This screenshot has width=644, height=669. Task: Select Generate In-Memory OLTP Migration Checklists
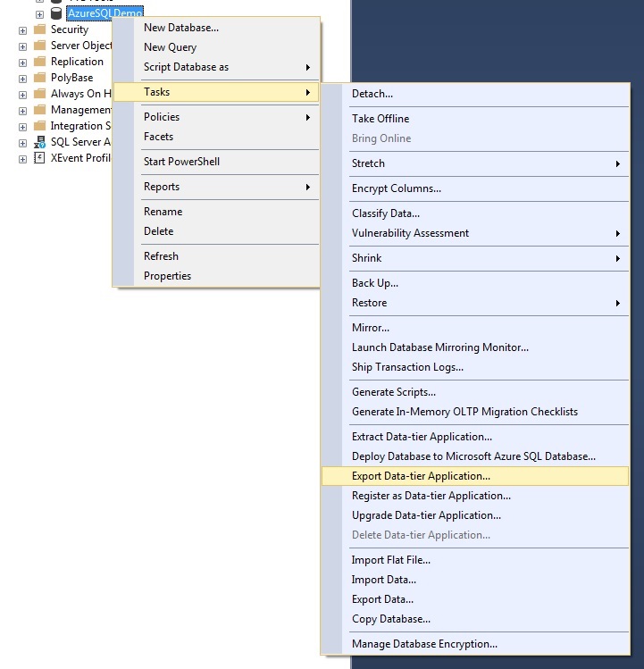pos(475,412)
